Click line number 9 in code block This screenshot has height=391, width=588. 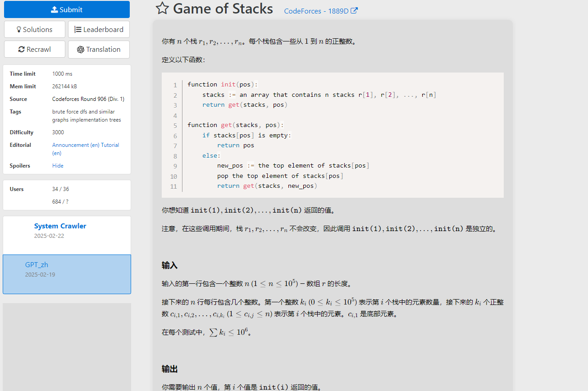coord(174,166)
